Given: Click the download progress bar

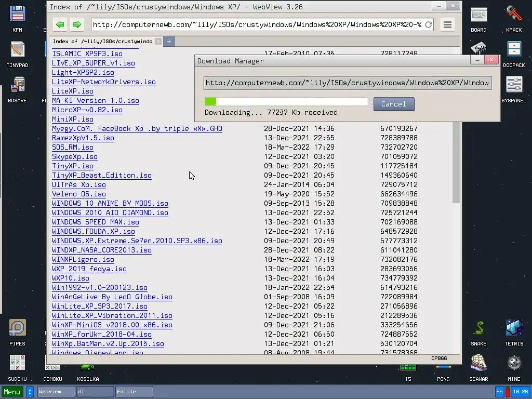Looking at the screenshot, I should coord(286,101).
